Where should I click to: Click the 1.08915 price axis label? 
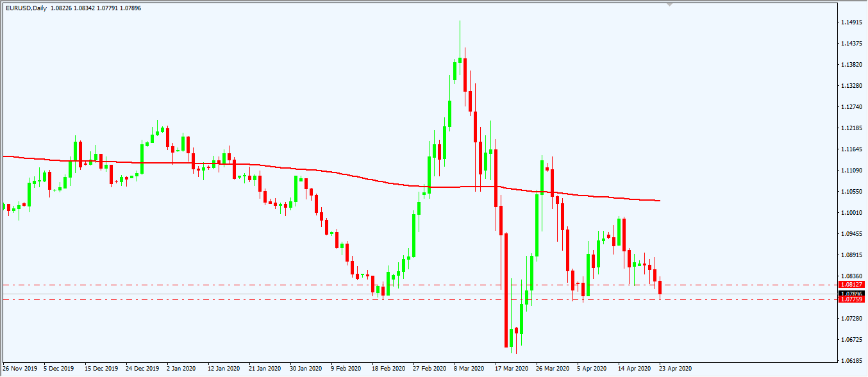(851, 255)
